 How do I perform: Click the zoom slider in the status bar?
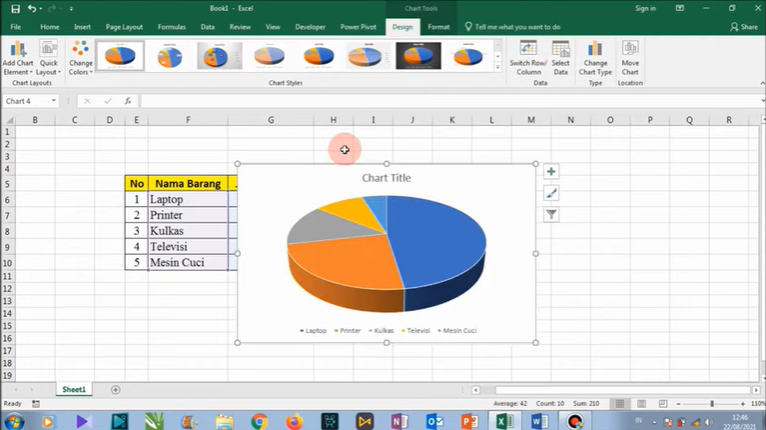(x=712, y=404)
